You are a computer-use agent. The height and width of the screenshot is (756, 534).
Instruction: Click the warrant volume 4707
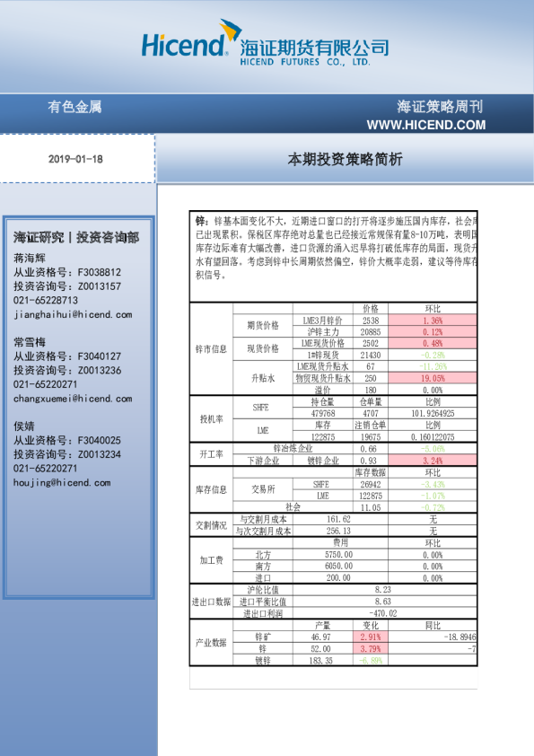(x=371, y=414)
